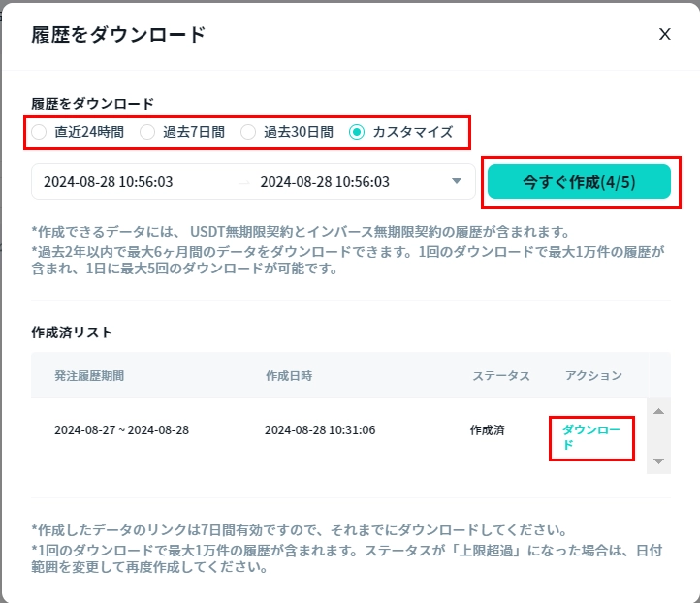Viewport: 700px width, 603px height.
Task: Click the scrollbar up arrow in list
Action: [x=658, y=411]
